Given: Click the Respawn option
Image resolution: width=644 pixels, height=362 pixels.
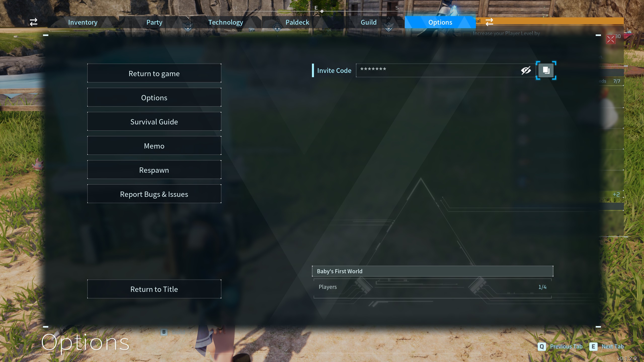Looking at the screenshot, I should point(154,170).
